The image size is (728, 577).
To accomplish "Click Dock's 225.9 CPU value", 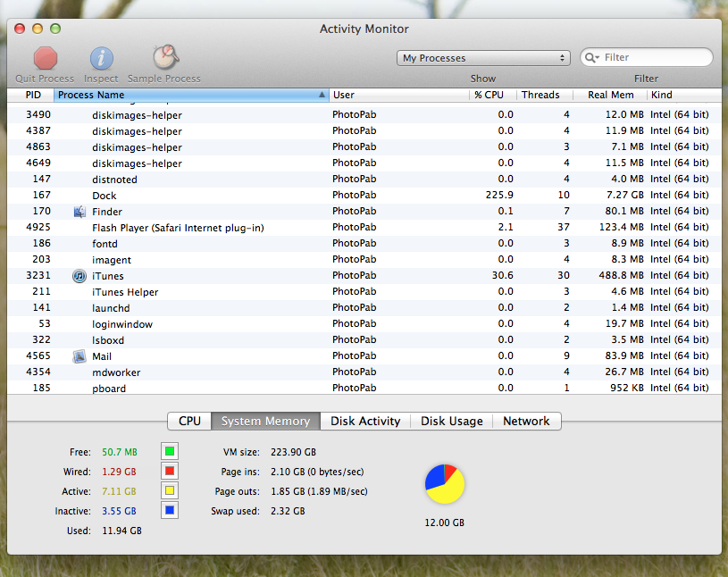I will [x=499, y=195].
